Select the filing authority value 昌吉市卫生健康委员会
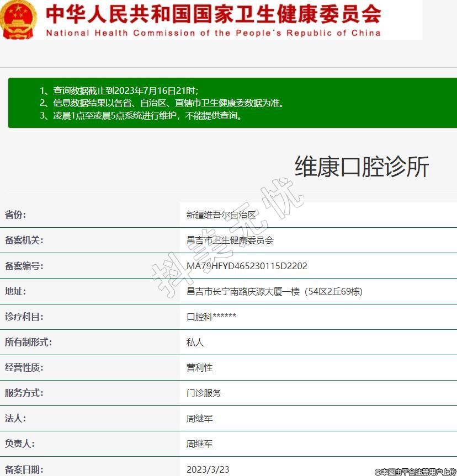Screen dimensions: 457x476 (230, 240)
